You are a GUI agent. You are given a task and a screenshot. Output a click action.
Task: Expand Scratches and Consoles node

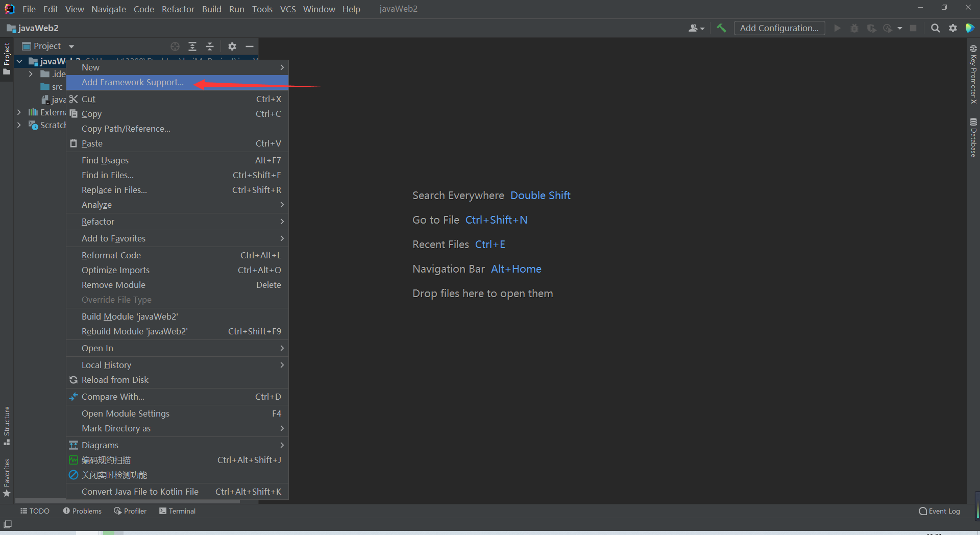click(x=19, y=125)
